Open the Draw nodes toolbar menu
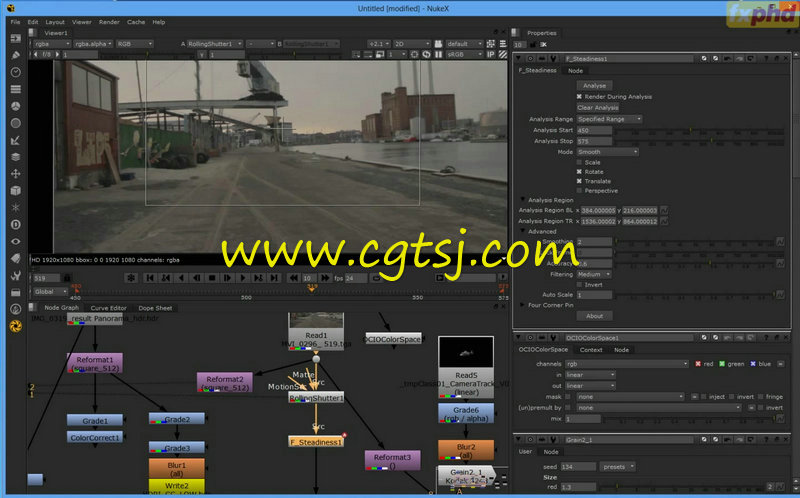The width and height of the screenshot is (800, 498). [15, 55]
